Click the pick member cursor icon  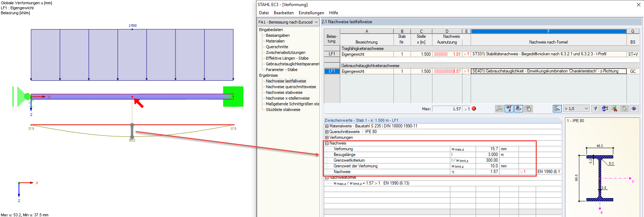624,108
